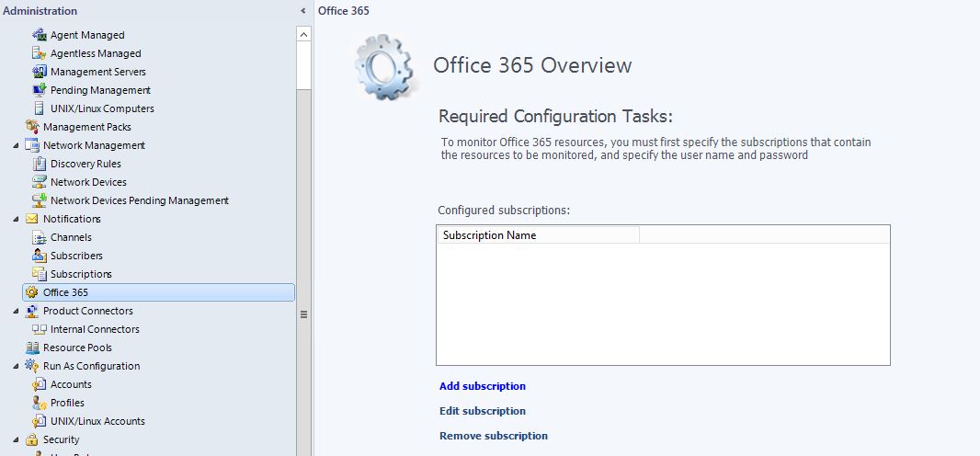Collapse the Notifications node

[x=16, y=219]
